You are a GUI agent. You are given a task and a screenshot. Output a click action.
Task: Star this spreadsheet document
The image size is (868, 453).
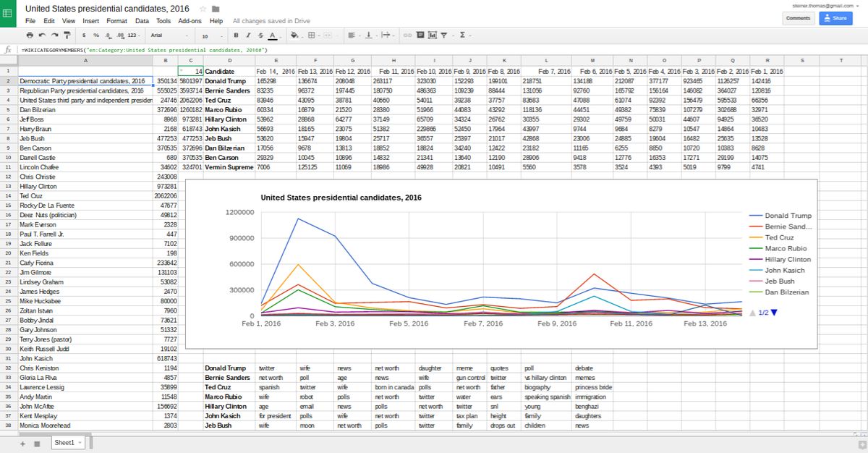[202, 9]
